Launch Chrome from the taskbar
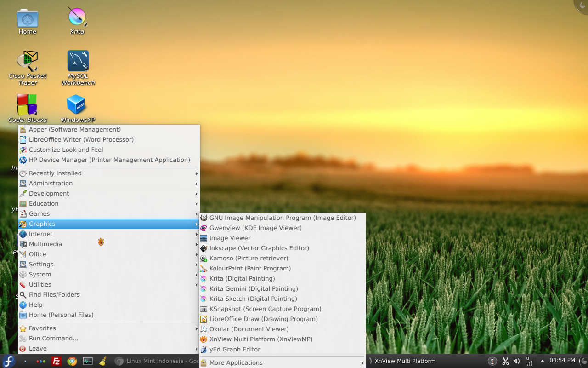This screenshot has width=588, height=368. pos(72,361)
